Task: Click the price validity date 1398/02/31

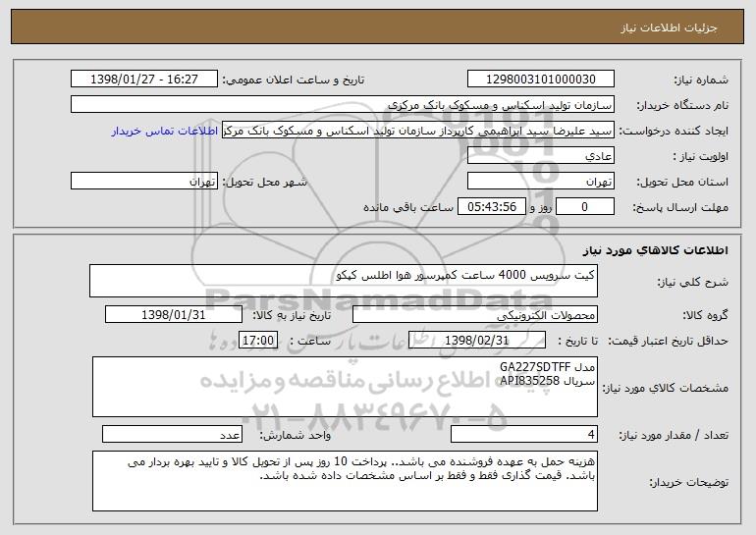Action: (477, 341)
